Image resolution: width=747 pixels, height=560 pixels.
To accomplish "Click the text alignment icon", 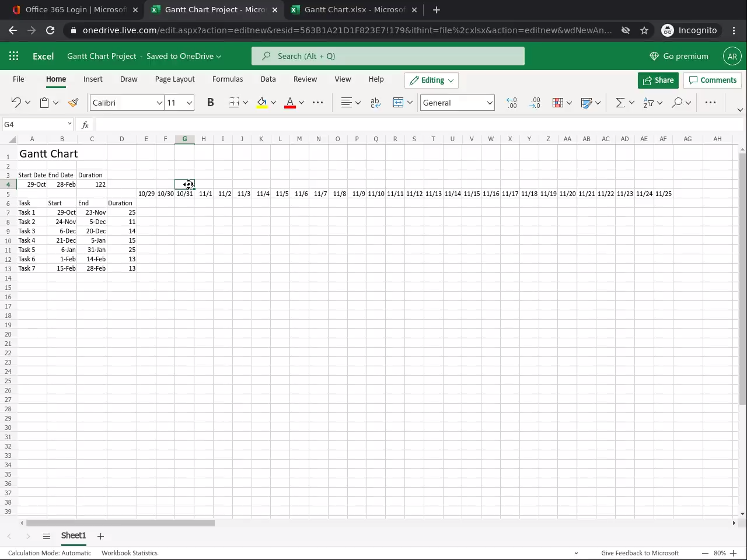I will click(346, 103).
